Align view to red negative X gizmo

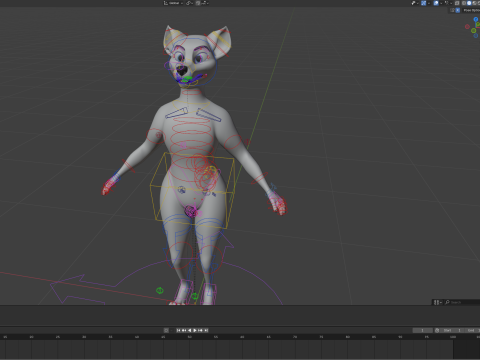pyautogui.click(x=467, y=27)
